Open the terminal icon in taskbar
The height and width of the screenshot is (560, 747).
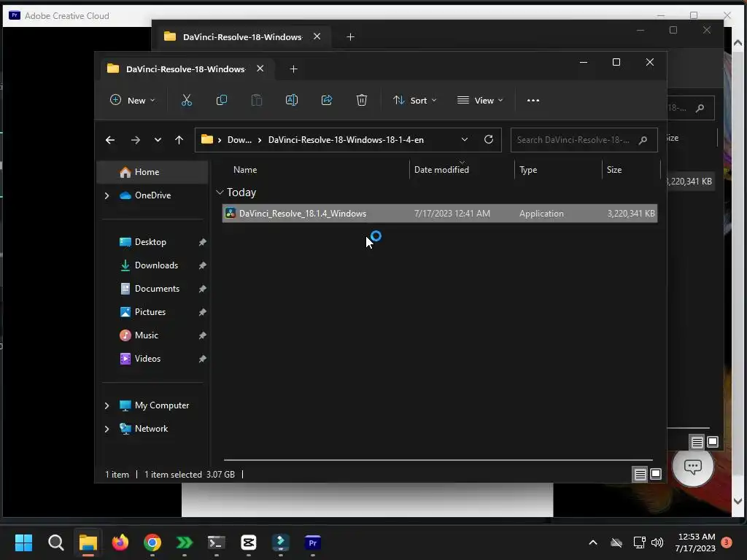pos(216,542)
